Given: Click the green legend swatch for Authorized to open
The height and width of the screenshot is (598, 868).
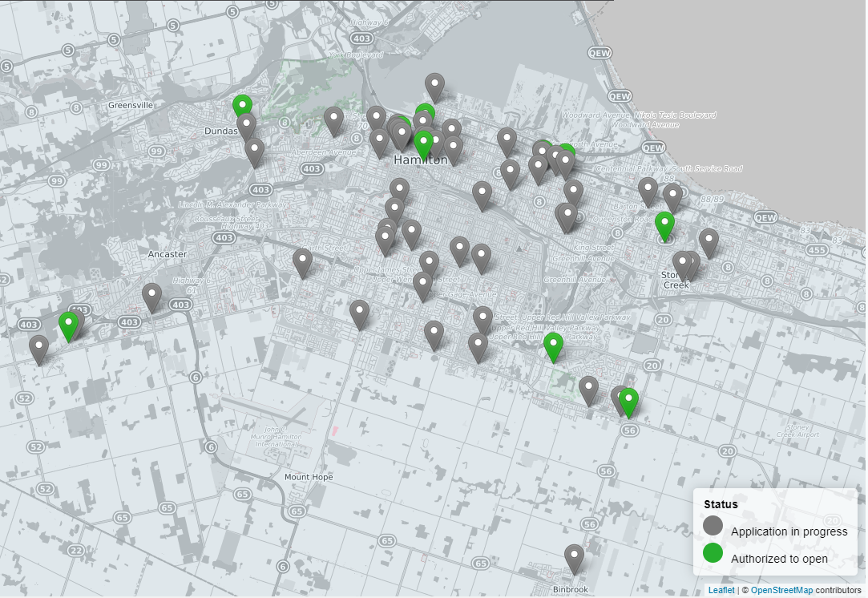Looking at the screenshot, I should (713, 554).
